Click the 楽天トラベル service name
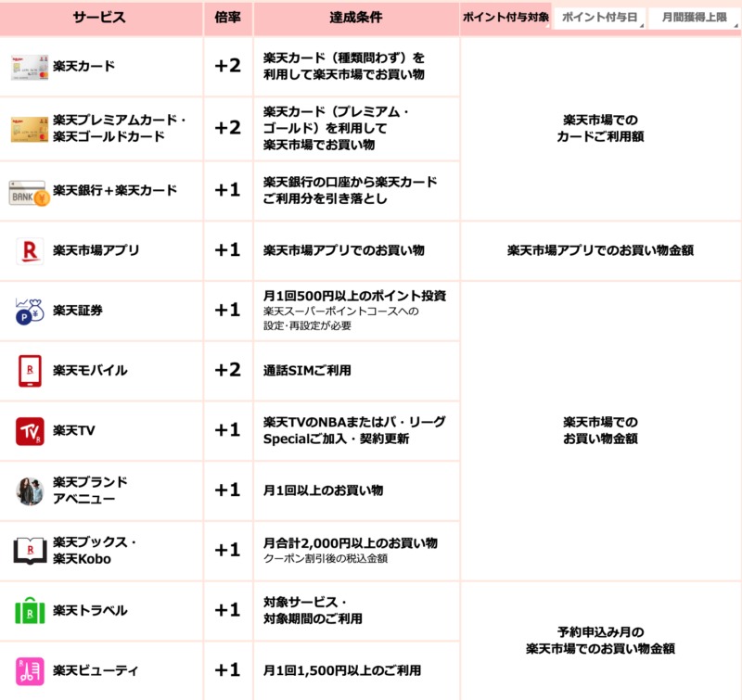742x700 pixels. pyautogui.click(x=90, y=611)
